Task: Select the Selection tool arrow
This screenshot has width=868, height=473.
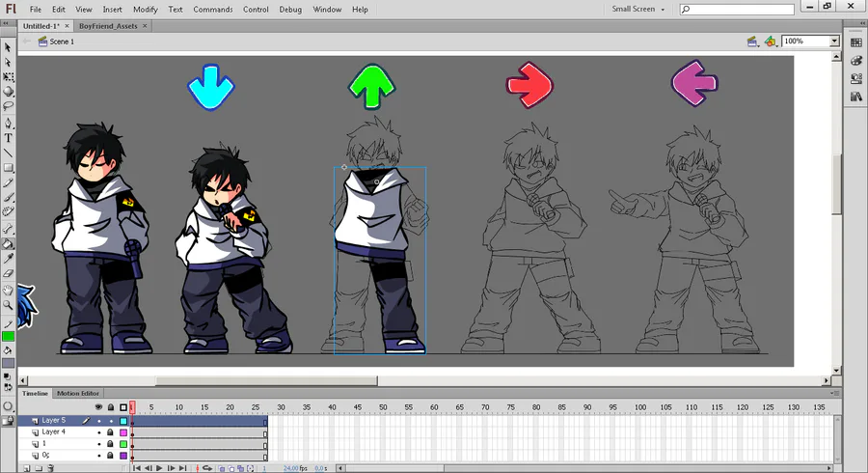Action: click(8, 47)
